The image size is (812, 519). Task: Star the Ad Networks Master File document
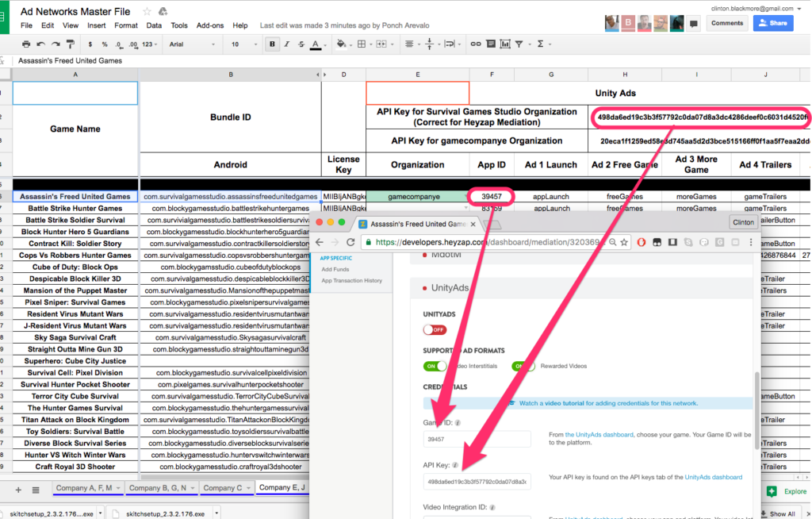pyautogui.click(x=147, y=11)
